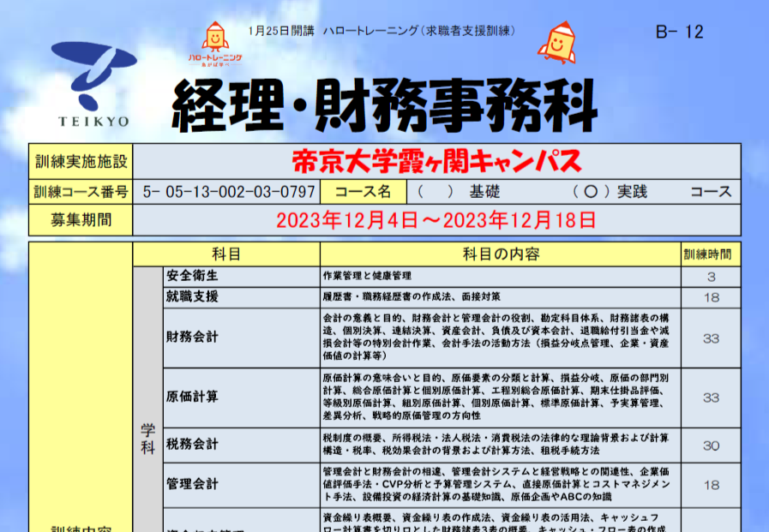769x532 pixels.
Task: Click the 18 hours value for 管理会計
Action: pos(711,486)
